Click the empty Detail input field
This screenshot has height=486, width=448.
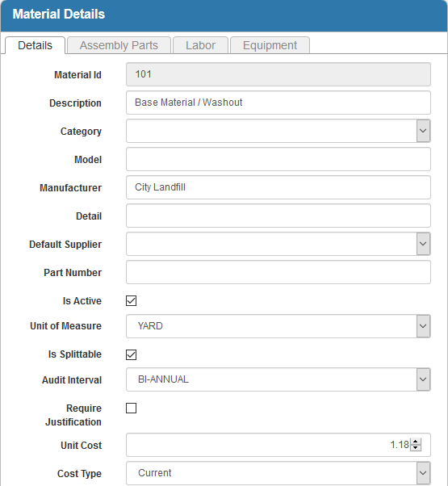pos(278,216)
